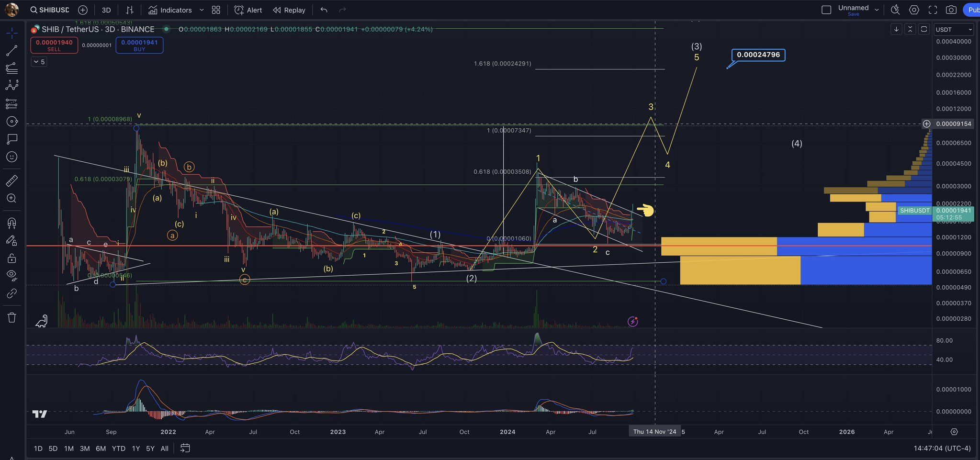Screen dimensions: 980x460
Task: Undo the last chart action
Action: point(324,10)
